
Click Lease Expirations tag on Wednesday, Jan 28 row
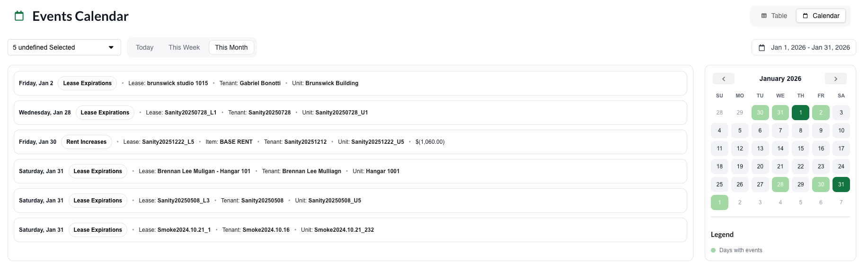click(105, 113)
